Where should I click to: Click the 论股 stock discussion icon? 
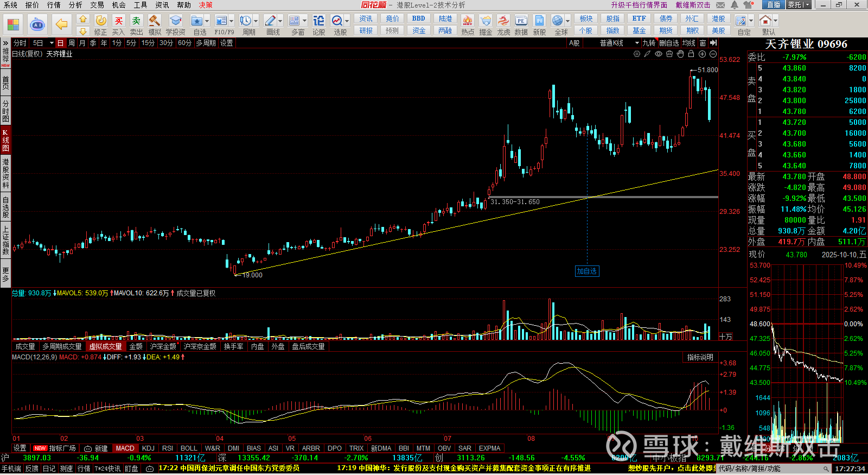318,25
